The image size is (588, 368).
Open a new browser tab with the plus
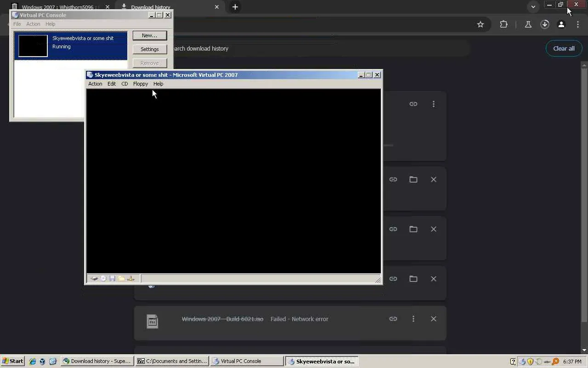click(x=235, y=7)
